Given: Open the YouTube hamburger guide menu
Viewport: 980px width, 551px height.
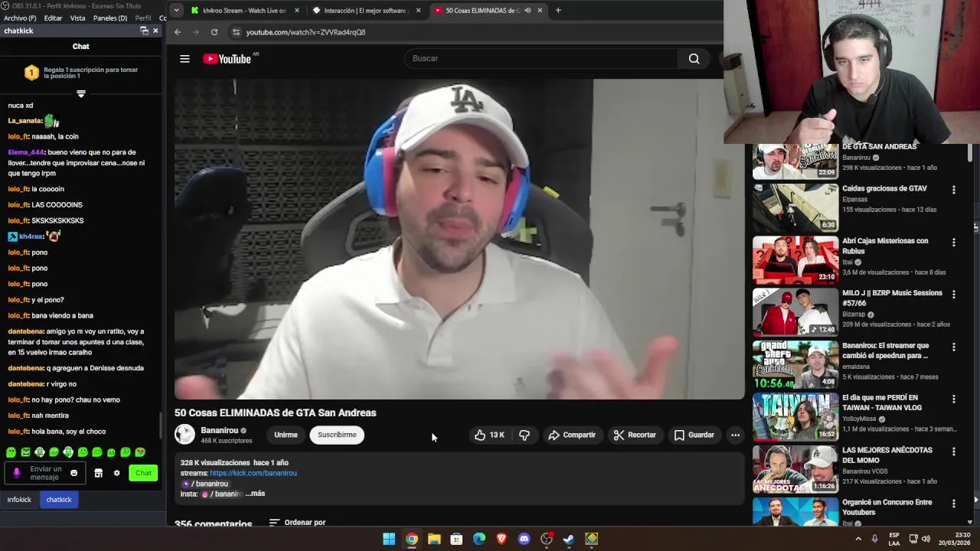Looking at the screenshot, I should 185,59.
